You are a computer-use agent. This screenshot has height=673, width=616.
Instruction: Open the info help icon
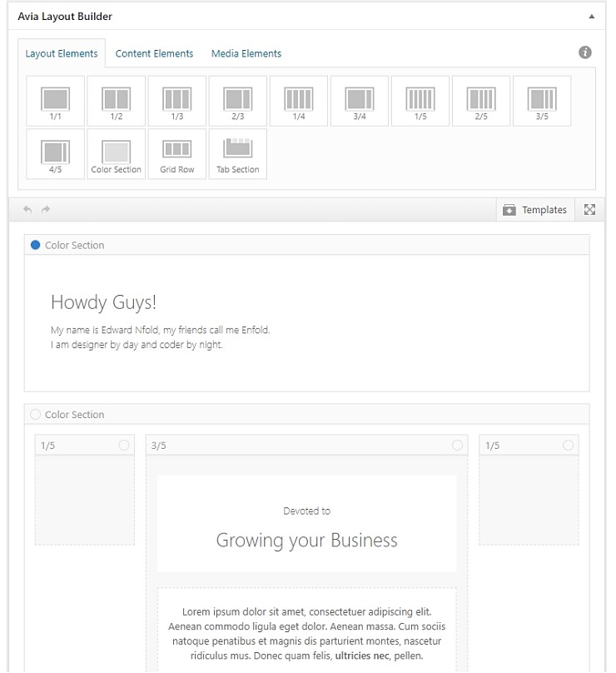click(585, 52)
